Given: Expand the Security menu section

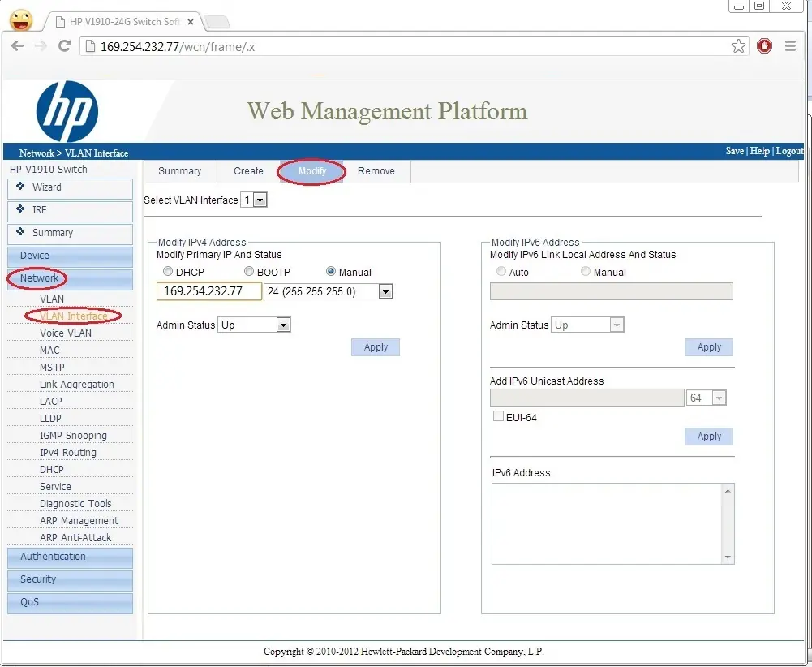Looking at the screenshot, I should [x=70, y=579].
